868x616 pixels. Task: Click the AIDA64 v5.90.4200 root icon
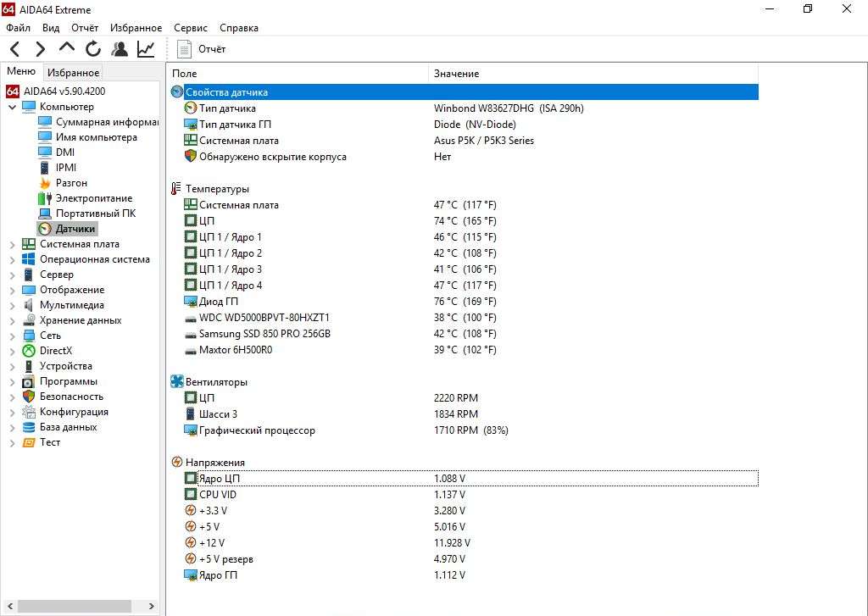pos(13,92)
